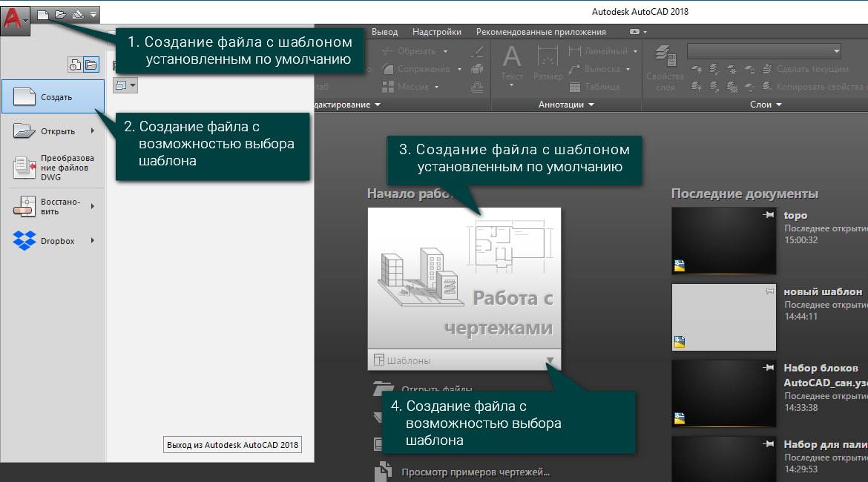Screen dimensions: 868x482
Task: Click the Erase icon beside Обрезать
Action: tap(477, 51)
